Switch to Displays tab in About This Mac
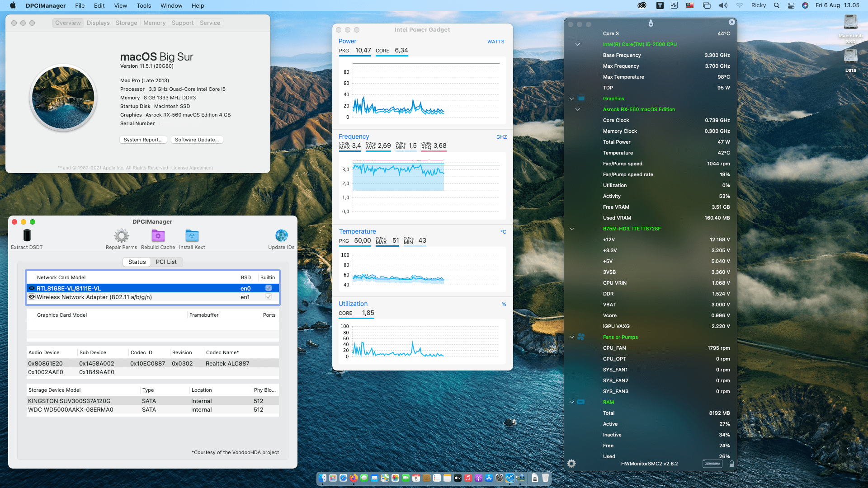Screen dimensions: 868x488 [x=98, y=23]
